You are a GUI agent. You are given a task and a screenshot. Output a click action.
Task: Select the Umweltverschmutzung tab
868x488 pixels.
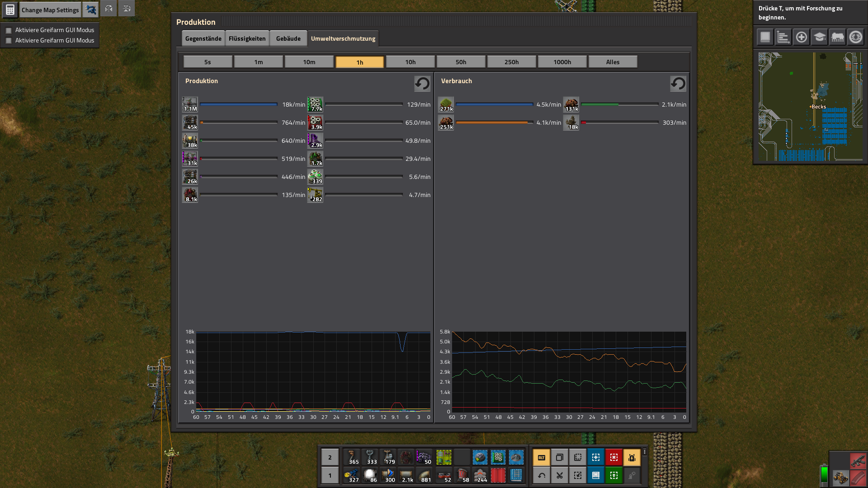tap(343, 38)
